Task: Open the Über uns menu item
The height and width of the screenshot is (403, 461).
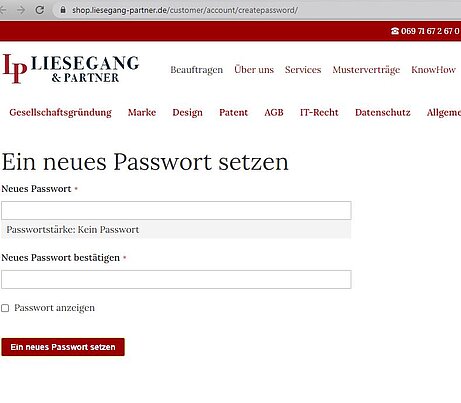Action: tap(254, 69)
